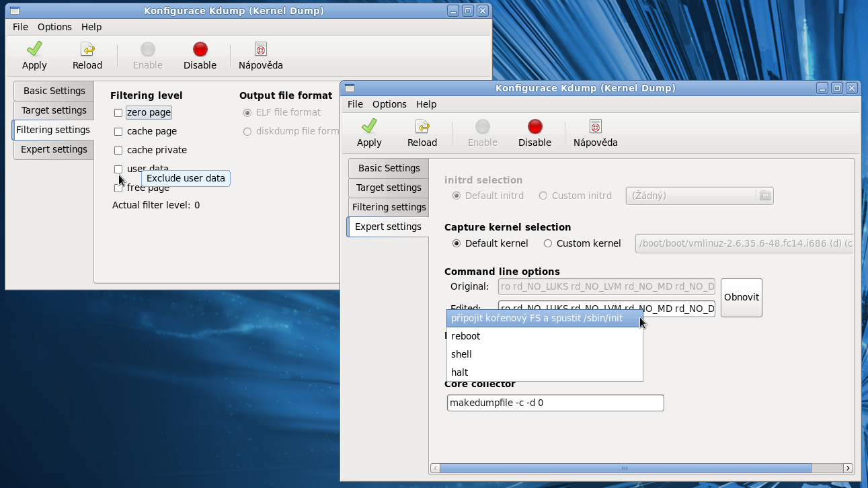This screenshot has height=488, width=868.
Task: Open Help menu in front window
Action: (426, 104)
